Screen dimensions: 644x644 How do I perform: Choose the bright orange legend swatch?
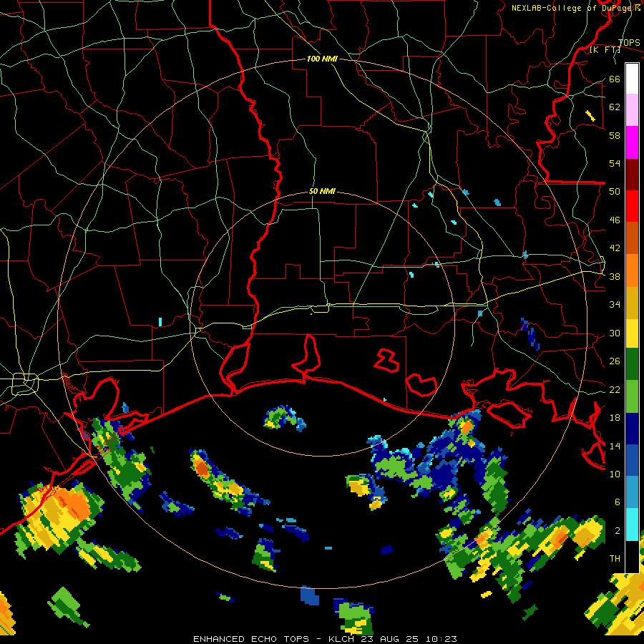(632, 270)
